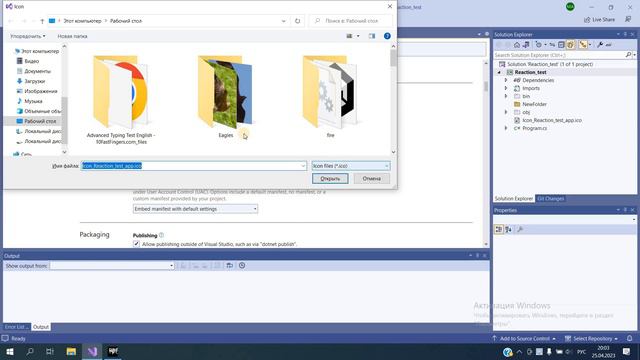
Task: Select NewFolder in Solution Explorer
Action: [x=534, y=104]
